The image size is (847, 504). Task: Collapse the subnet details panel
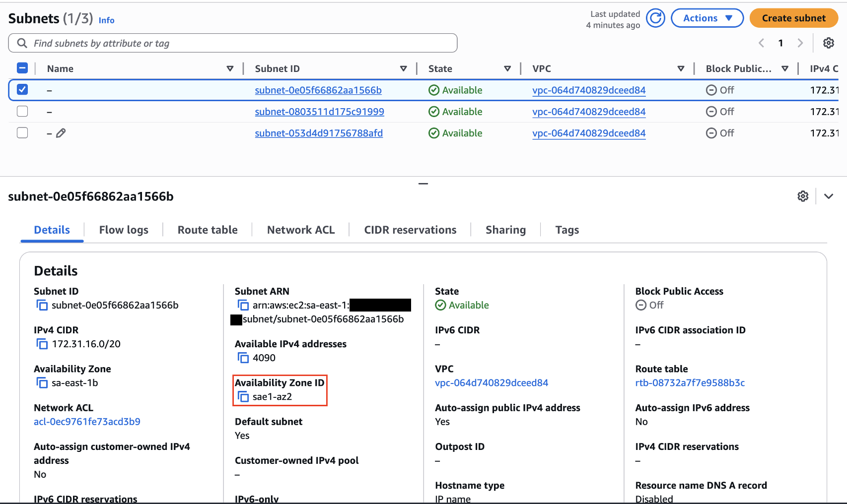click(423, 184)
